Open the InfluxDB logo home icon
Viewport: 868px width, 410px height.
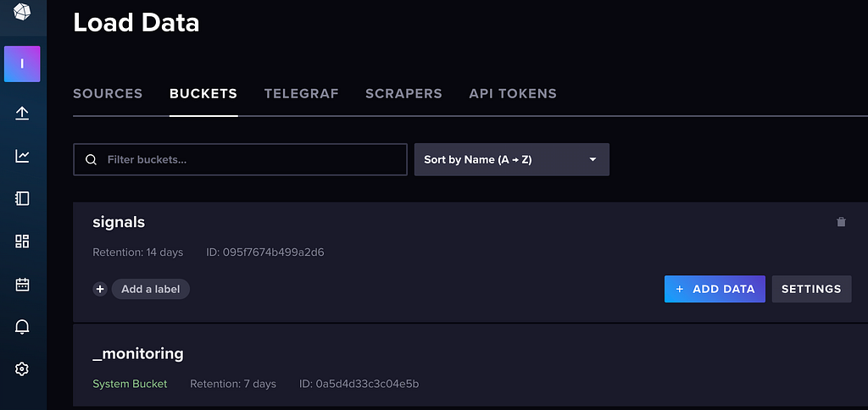[x=22, y=12]
